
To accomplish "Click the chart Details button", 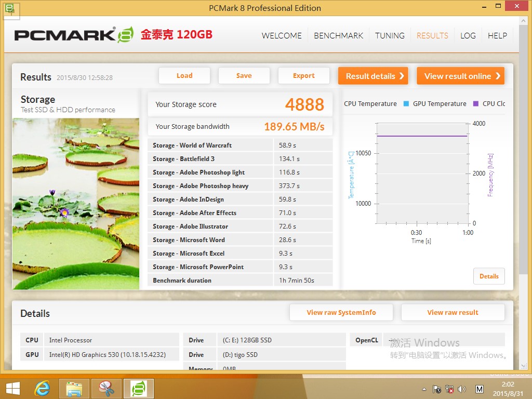I will (x=489, y=276).
